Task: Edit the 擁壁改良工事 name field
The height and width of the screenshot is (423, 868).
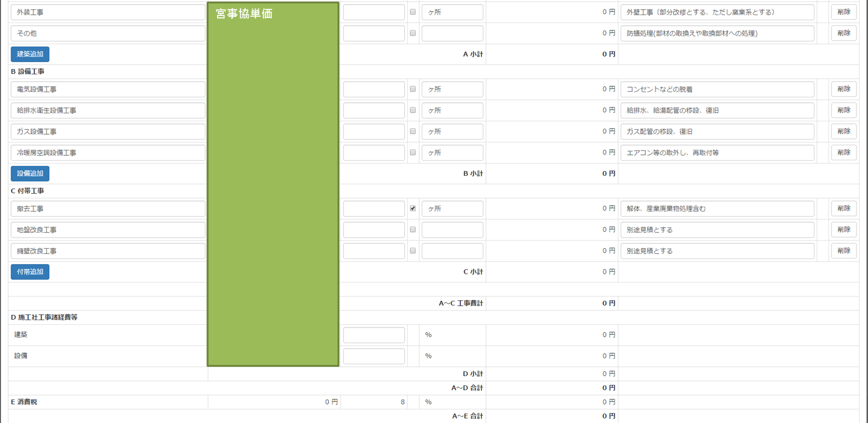Action: [x=108, y=251]
